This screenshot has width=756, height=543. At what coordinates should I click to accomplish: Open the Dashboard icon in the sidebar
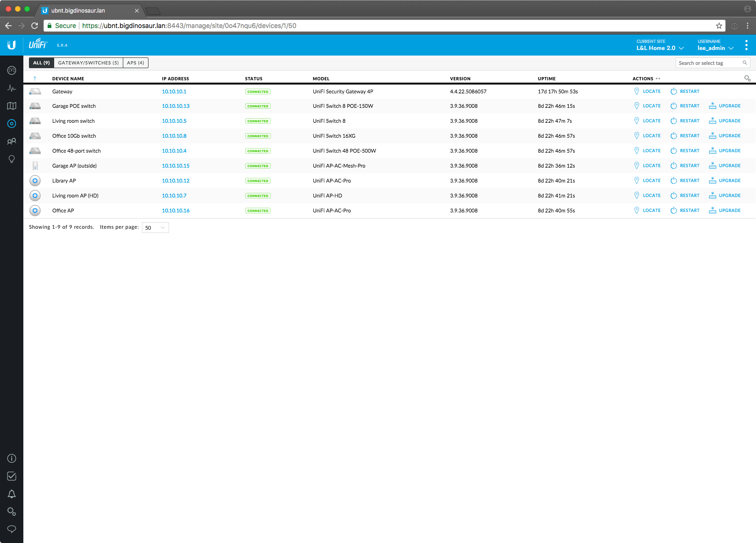pos(12,71)
